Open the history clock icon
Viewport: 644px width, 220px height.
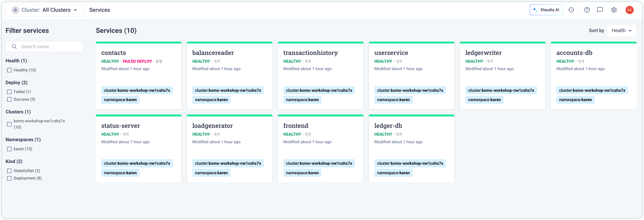tap(571, 10)
